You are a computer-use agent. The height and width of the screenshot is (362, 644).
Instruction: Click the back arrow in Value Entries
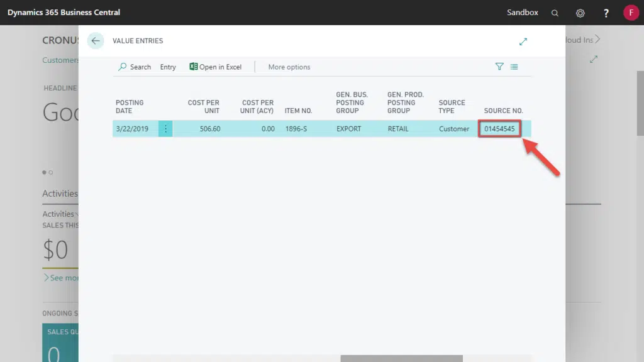coord(96,41)
